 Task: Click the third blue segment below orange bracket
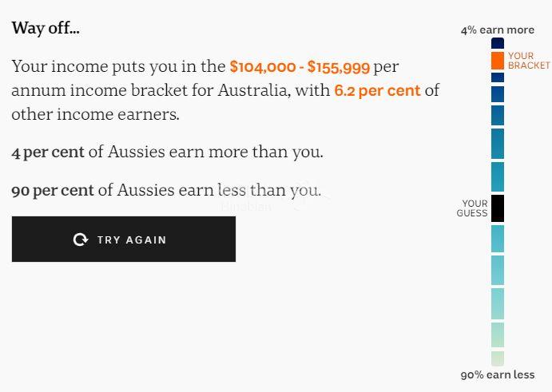click(x=498, y=115)
